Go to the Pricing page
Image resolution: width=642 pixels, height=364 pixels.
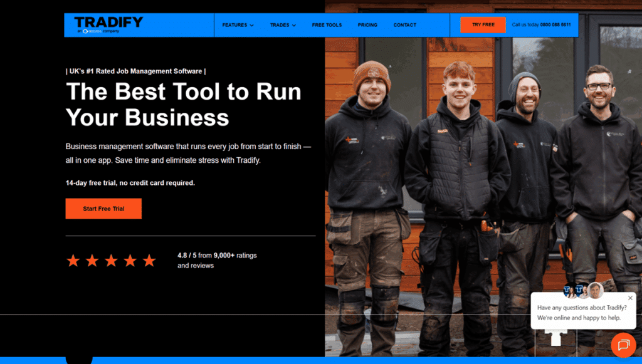coord(367,25)
